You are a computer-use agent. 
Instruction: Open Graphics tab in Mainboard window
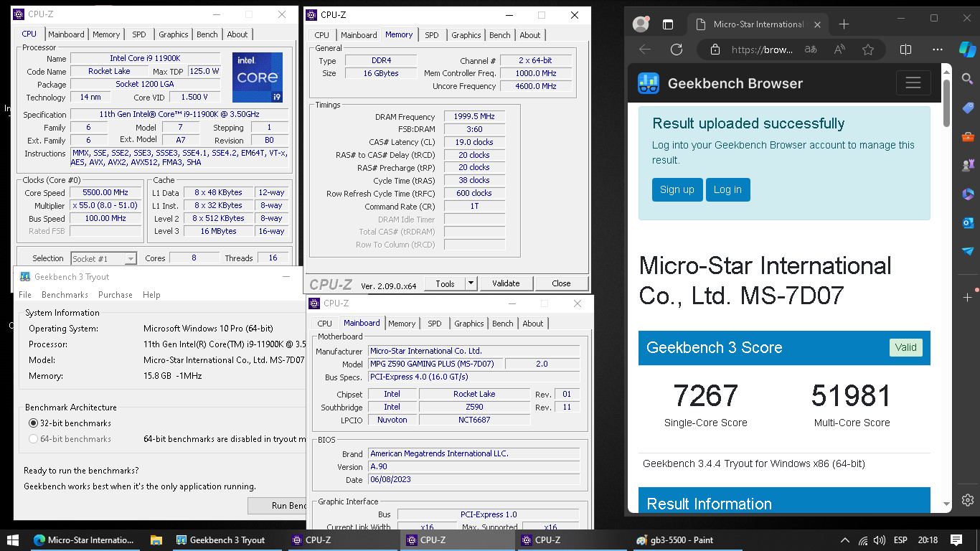pyautogui.click(x=469, y=324)
